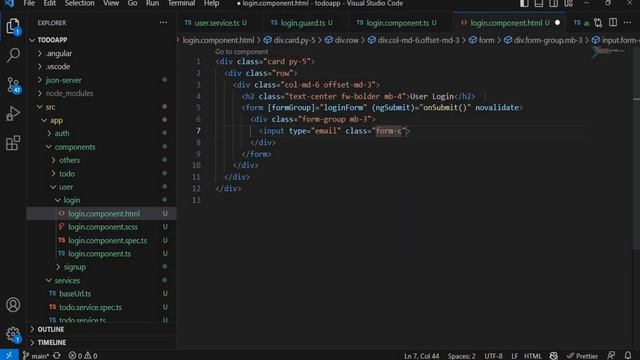Open the Accounts menu
This screenshot has height=360, width=640.
click(13, 305)
